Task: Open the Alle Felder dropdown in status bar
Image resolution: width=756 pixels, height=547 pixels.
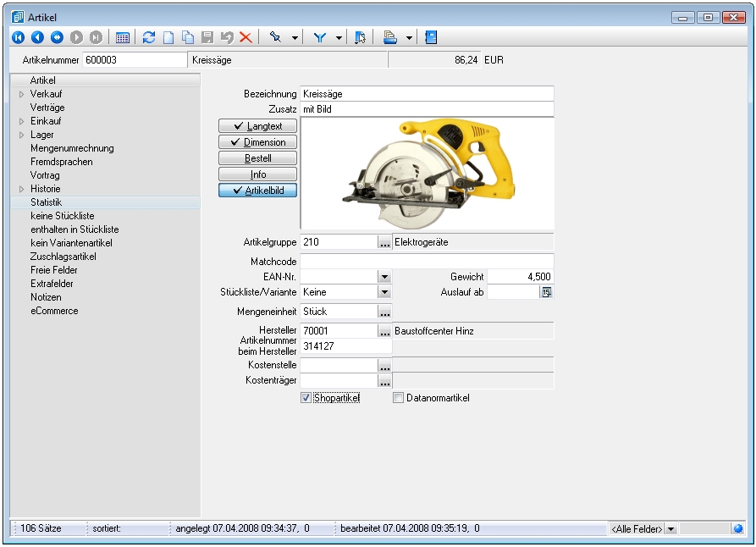Action: coord(670,528)
